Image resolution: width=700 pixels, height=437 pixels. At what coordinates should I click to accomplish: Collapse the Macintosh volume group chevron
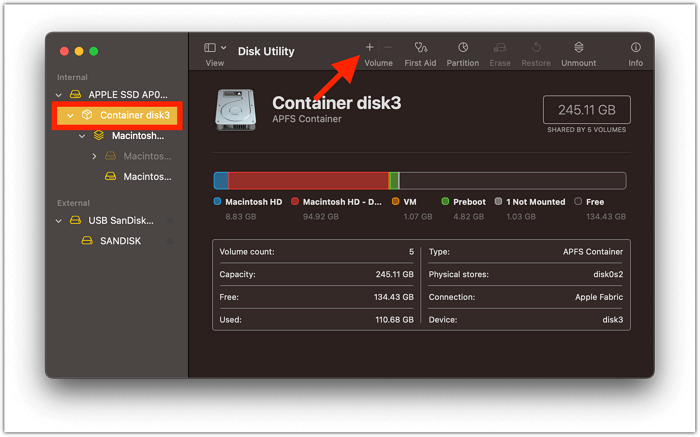pos(82,136)
